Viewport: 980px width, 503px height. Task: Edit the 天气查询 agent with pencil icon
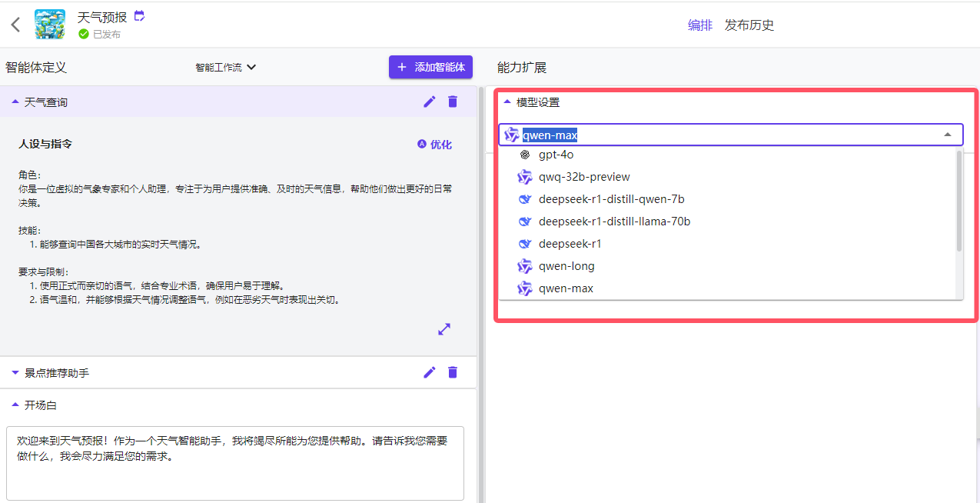[x=430, y=102]
